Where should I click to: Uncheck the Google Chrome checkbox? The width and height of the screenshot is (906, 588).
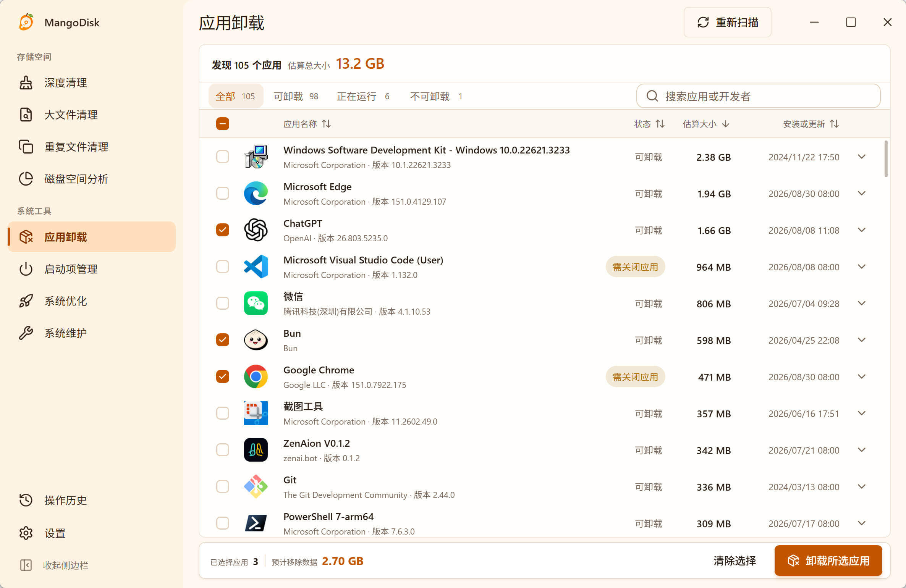pyautogui.click(x=223, y=377)
